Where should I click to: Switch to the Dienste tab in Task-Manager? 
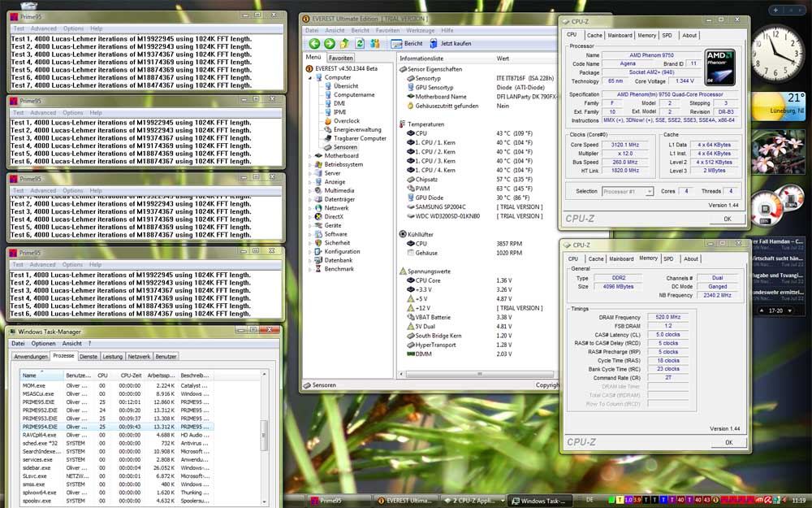pyautogui.click(x=89, y=357)
